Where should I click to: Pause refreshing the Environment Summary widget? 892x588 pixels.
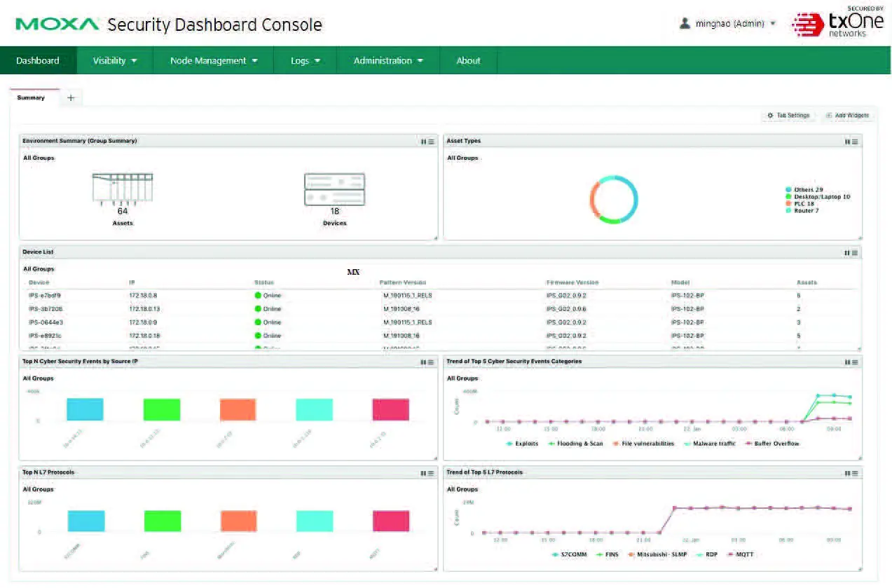click(x=423, y=141)
